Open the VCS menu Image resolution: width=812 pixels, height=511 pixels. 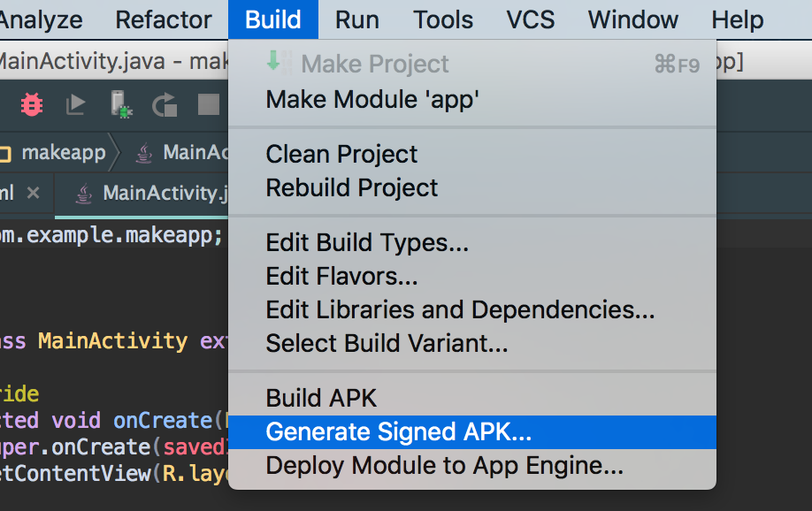coord(532,19)
